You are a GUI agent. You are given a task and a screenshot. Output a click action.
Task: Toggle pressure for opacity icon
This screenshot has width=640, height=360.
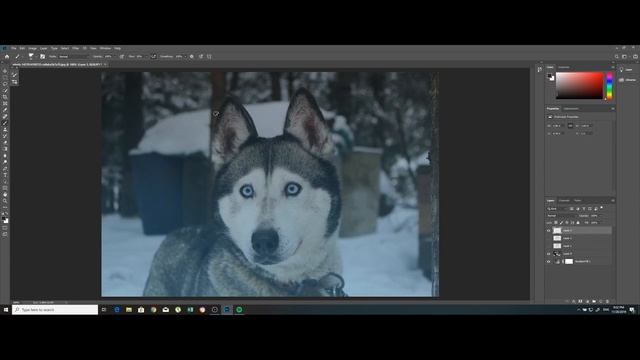[x=121, y=56]
